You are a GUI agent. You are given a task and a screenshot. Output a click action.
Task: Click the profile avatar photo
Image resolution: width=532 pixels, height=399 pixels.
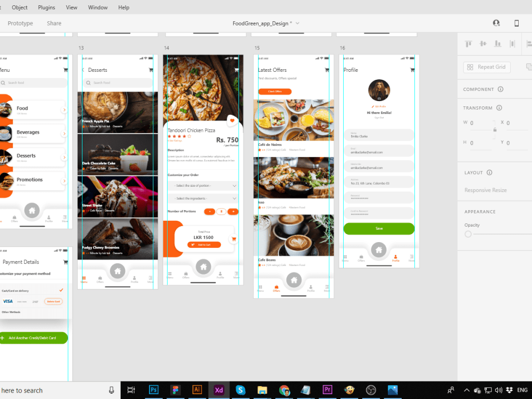[379, 90]
